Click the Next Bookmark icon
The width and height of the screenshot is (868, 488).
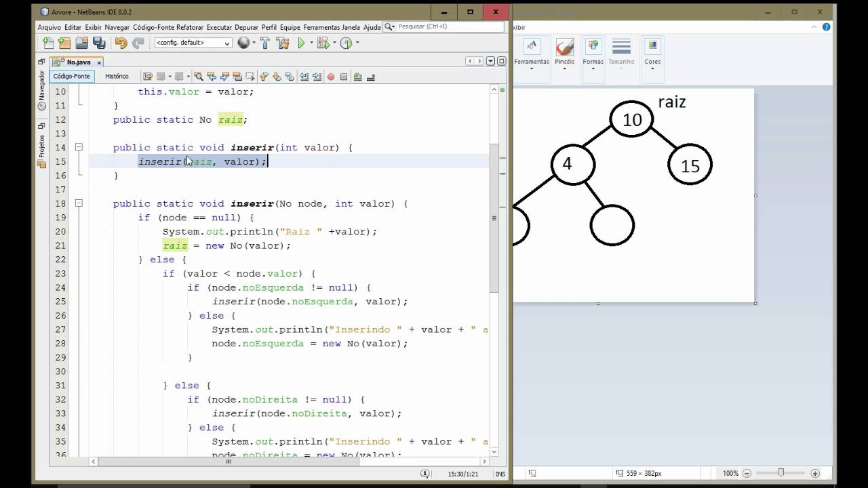pyautogui.click(x=277, y=77)
